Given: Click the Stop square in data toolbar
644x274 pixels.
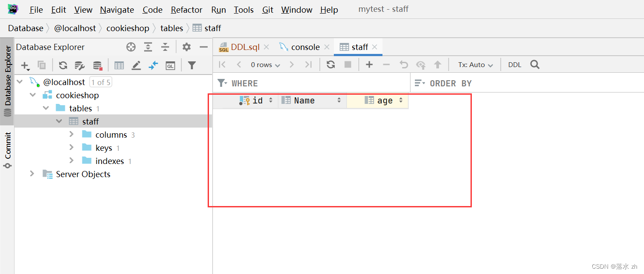Looking at the screenshot, I should [x=348, y=64].
